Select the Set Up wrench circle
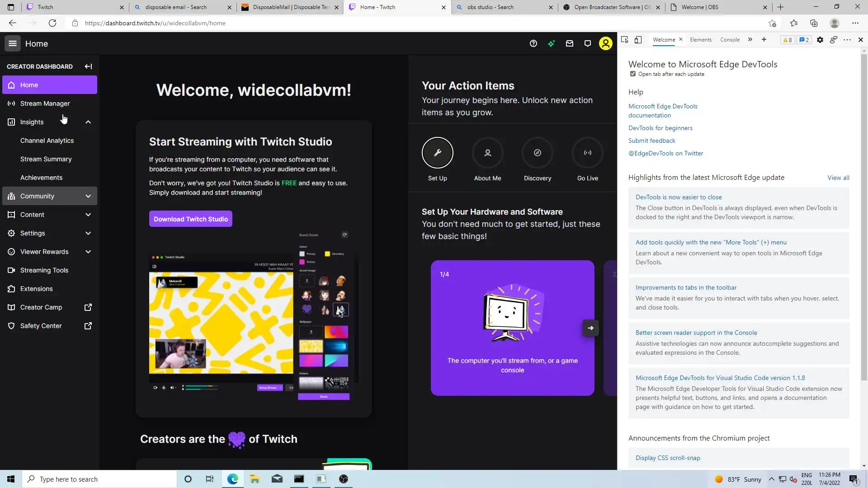 click(437, 153)
